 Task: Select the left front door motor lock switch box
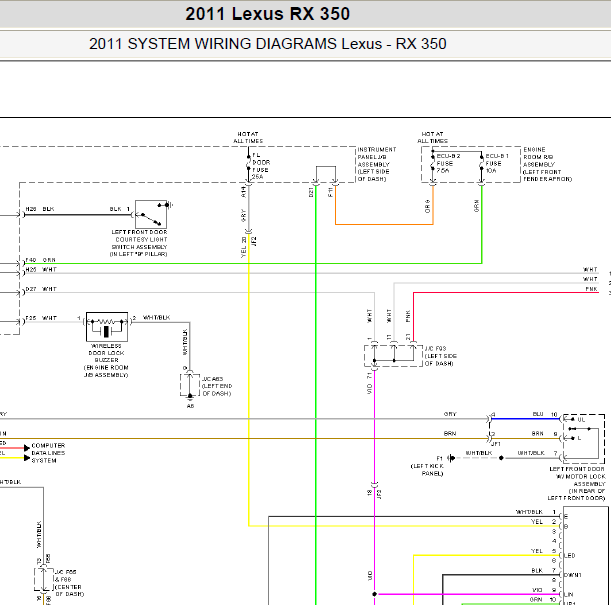click(583, 437)
